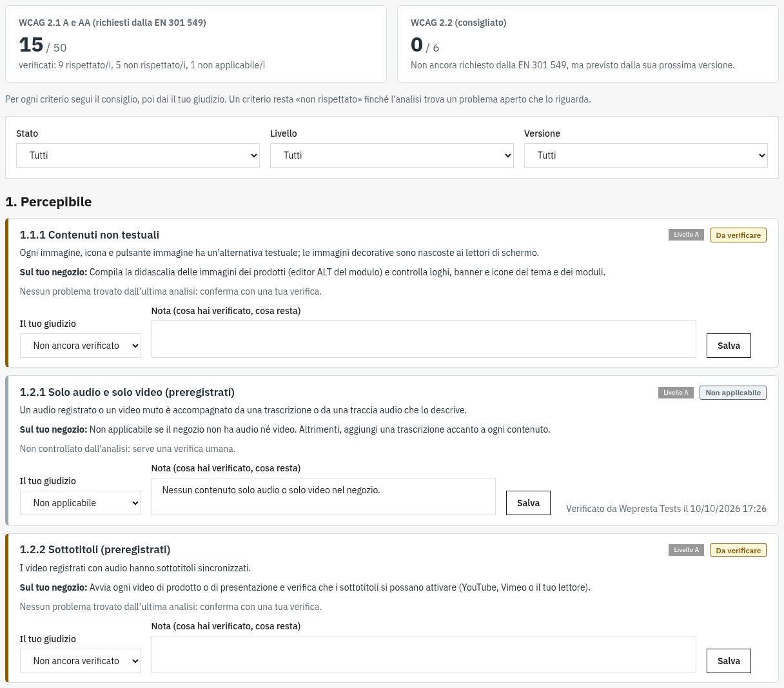
Task: Click the 'Da verificare' badge on criterion 1.2.2
Action: coord(738,551)
